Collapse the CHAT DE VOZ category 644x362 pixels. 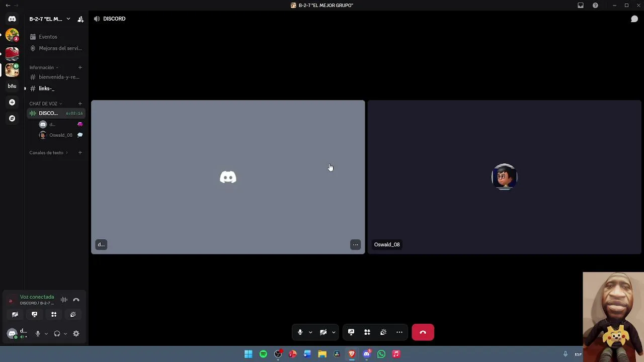(46, 104)
